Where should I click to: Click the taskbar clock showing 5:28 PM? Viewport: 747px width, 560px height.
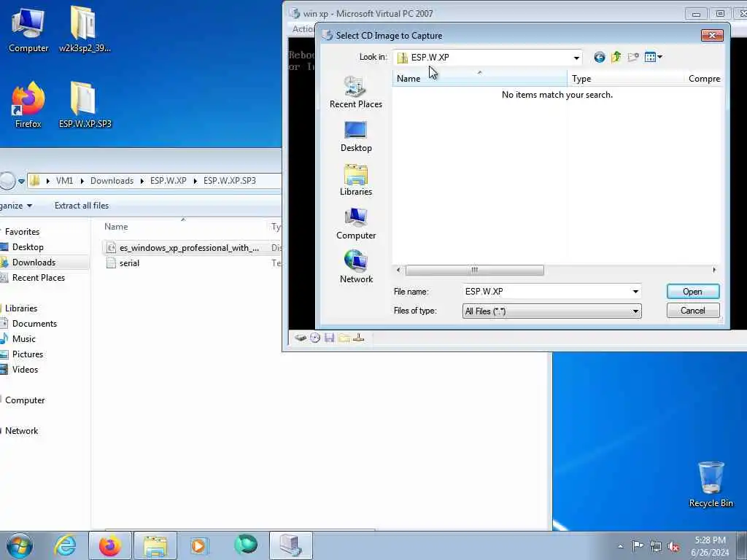click(x=710, y=546)
